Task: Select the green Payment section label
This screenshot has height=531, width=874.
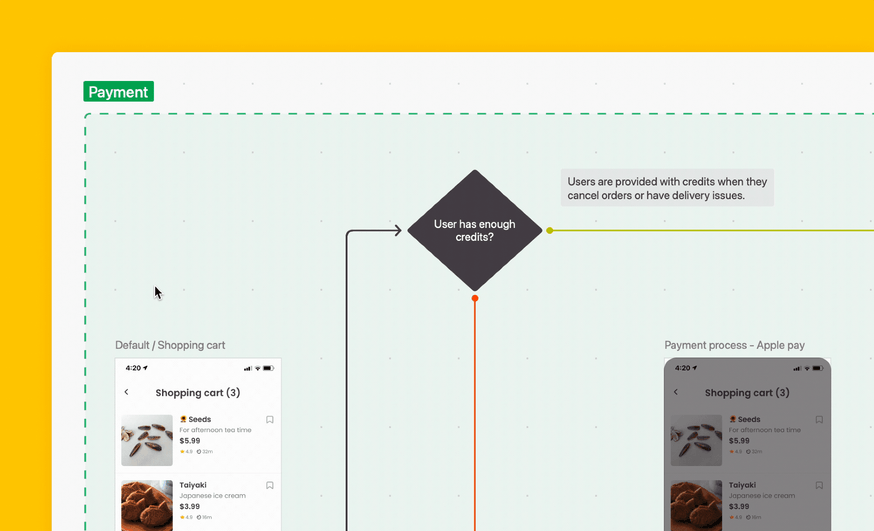Action: pos(119,91)
